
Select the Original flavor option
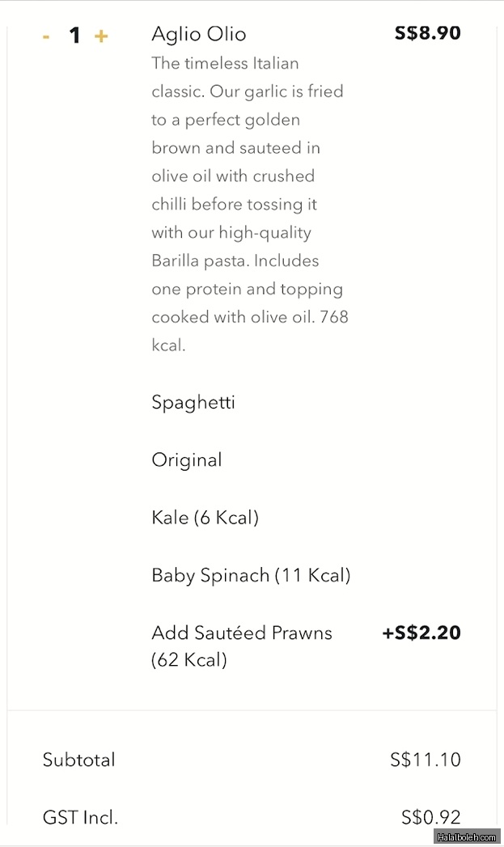(x=186, y=459)
